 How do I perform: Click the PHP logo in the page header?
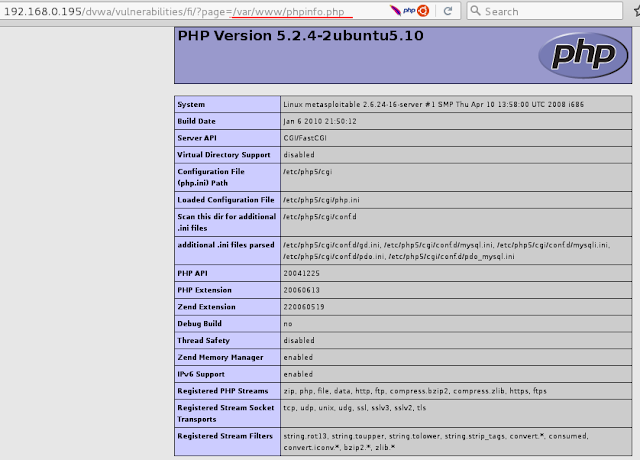[583, 55]
